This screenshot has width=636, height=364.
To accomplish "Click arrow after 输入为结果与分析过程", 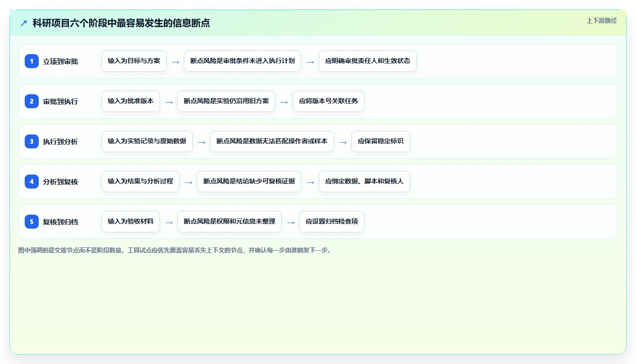I will pos(189,182).
